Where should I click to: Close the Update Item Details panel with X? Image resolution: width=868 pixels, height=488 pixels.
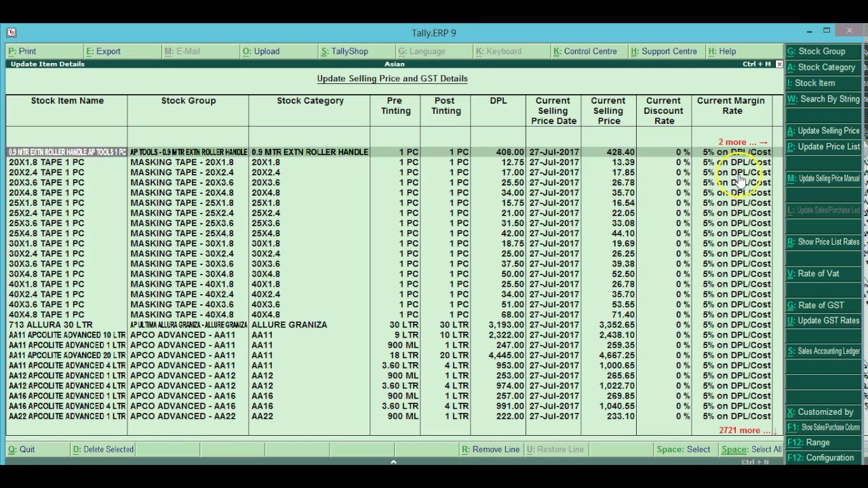click(779, 64)
